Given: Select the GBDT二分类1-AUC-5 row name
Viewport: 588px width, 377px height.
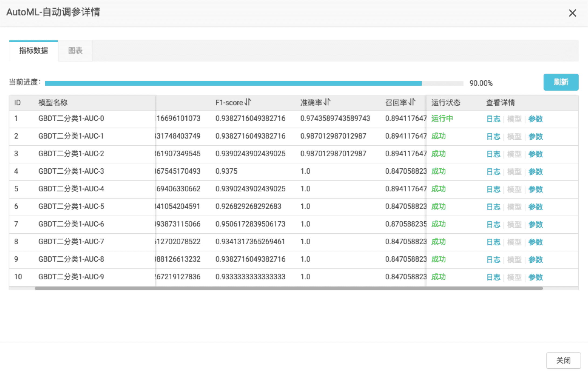Looking at the screenshot, I should coord(71,207).
